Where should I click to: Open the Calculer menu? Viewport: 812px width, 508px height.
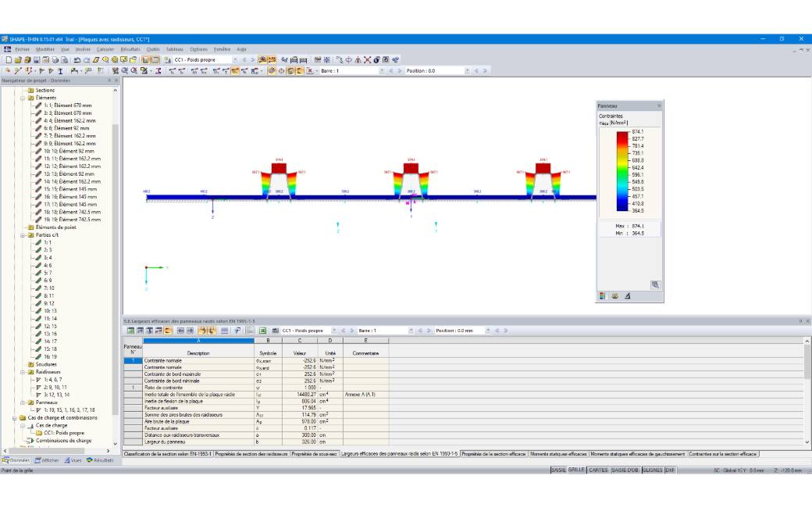(105, 49)
